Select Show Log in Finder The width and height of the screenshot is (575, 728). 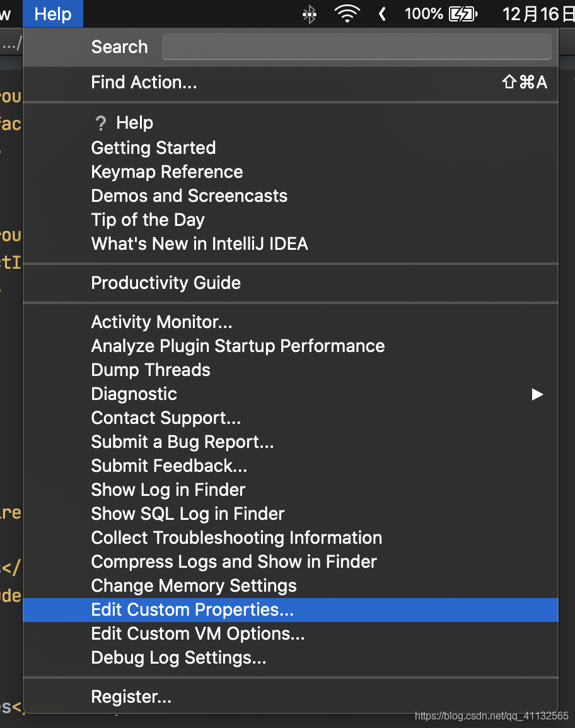168,490
